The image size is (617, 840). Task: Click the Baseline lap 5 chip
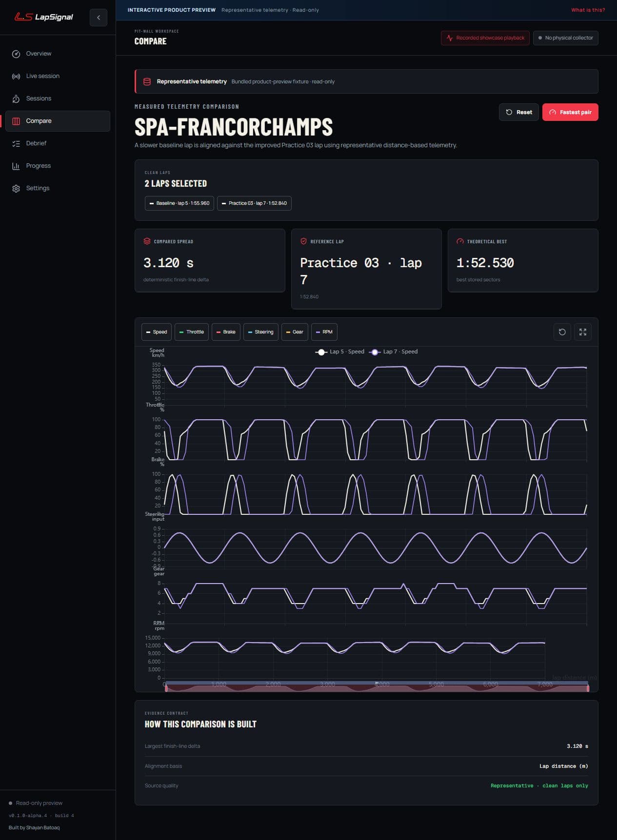pos(179,203)
